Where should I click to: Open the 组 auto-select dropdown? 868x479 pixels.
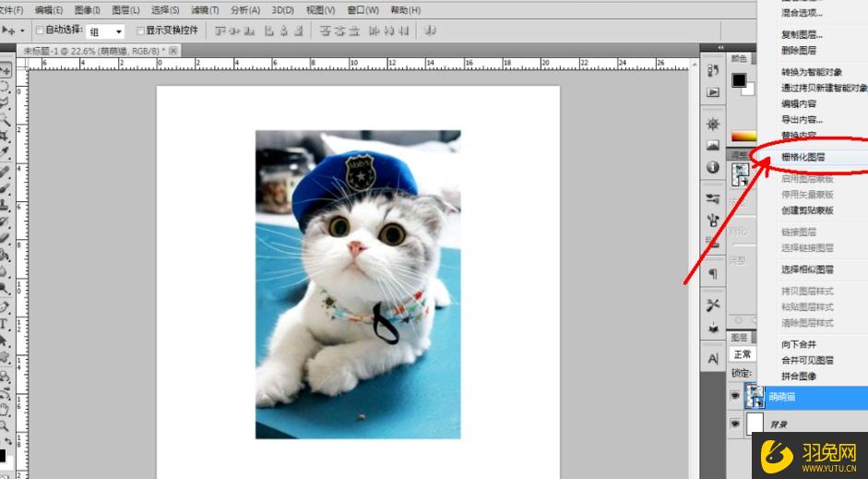click(105, 31)
